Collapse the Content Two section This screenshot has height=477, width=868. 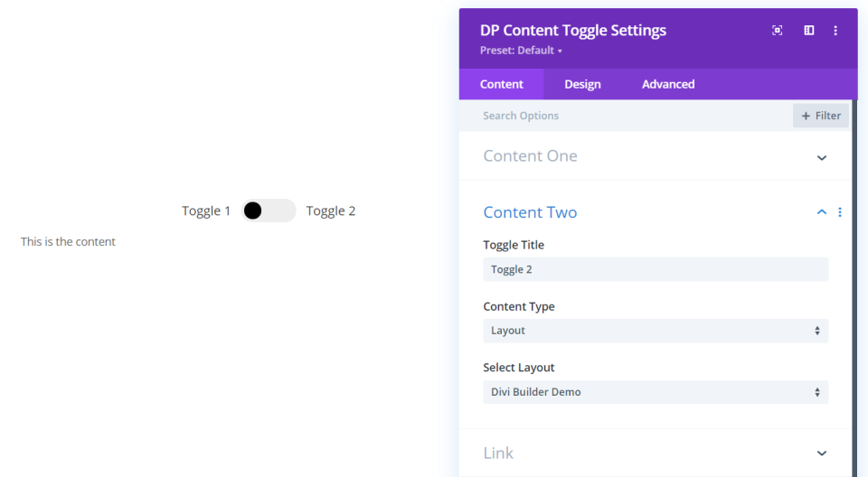point(821,212)
